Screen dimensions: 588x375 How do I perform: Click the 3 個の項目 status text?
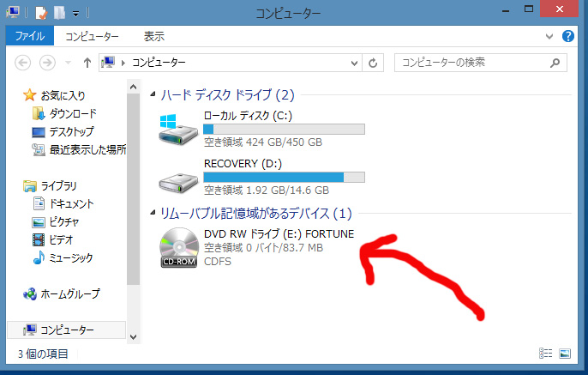coord(43,354)
